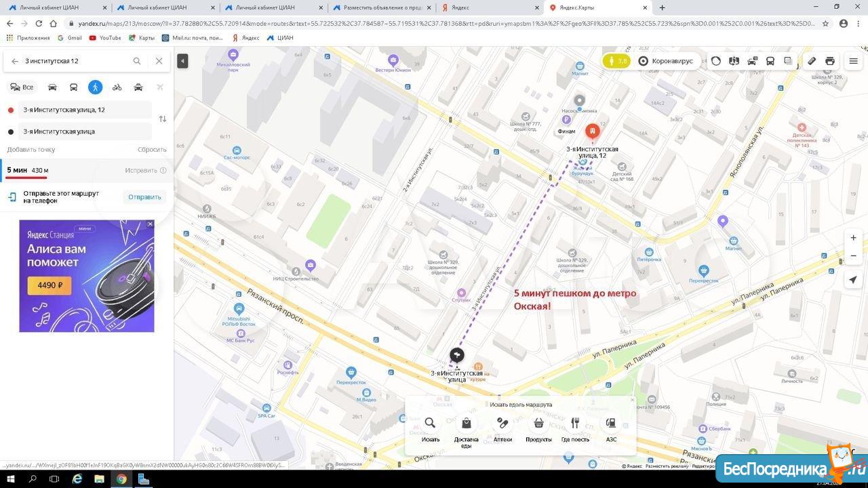The width and height of the screenshot is (868, 488).
Task: Choose public transport route mode
Action: pyautogui.click(x=74, y=87)
